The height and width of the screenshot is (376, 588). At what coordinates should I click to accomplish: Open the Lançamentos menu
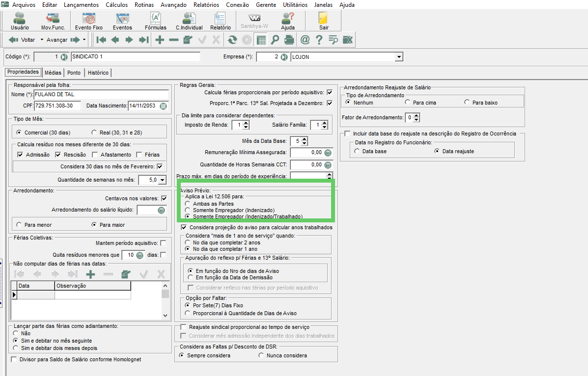82,5
